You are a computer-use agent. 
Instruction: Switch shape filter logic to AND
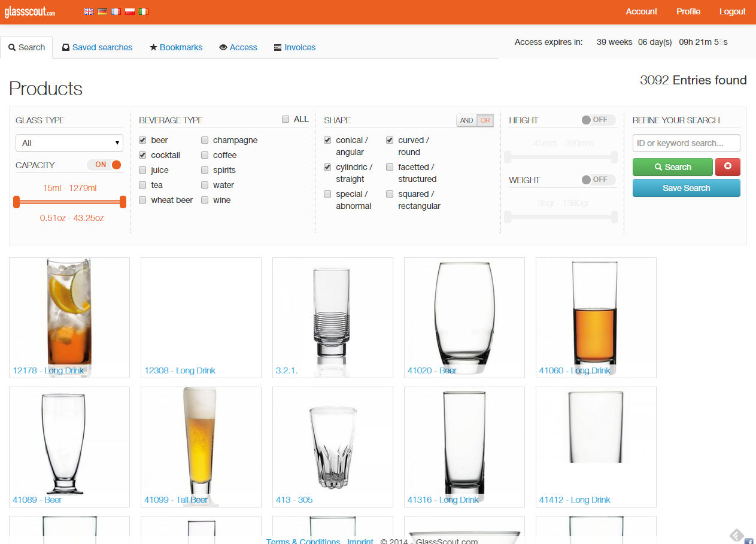coord(466,120)
